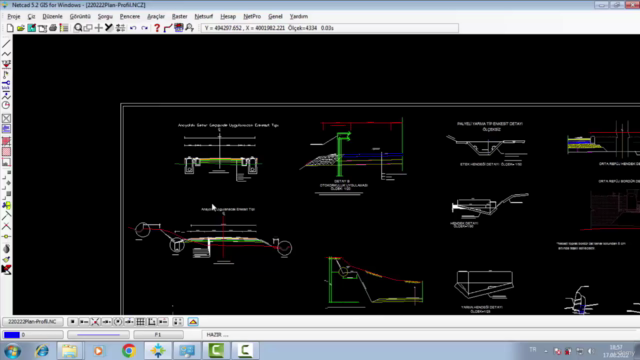Open the Raster menu

(x=180, y=16)
